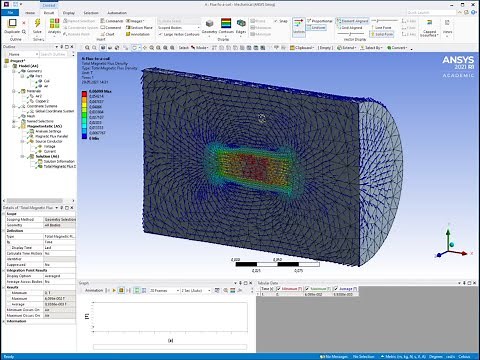Click the animation play button
Screen dimensions: 480x360
(114, 290)
